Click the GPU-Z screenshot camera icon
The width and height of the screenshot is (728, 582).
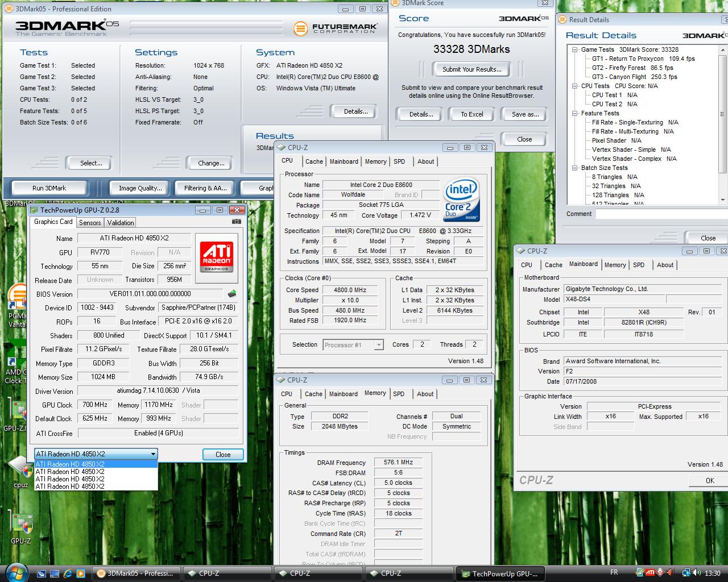click(x=237, y=222)
